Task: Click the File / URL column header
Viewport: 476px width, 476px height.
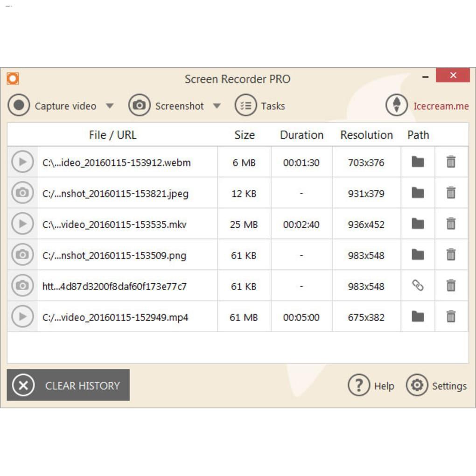Action: coord(112,135)
